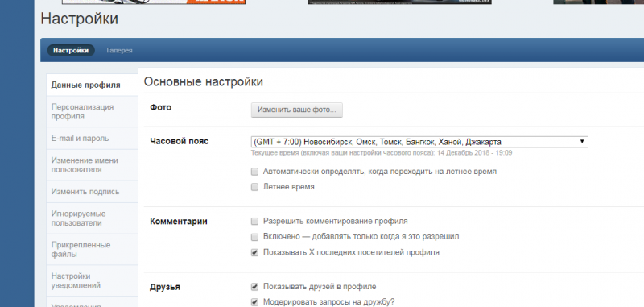
Task: Click the Изменить ваше фото button
Action: click(x=296, y=110)
